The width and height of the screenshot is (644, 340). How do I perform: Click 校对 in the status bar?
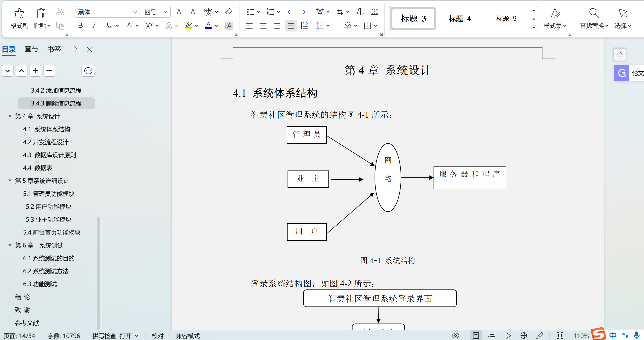pyautogui.click(x=157, y=336)
